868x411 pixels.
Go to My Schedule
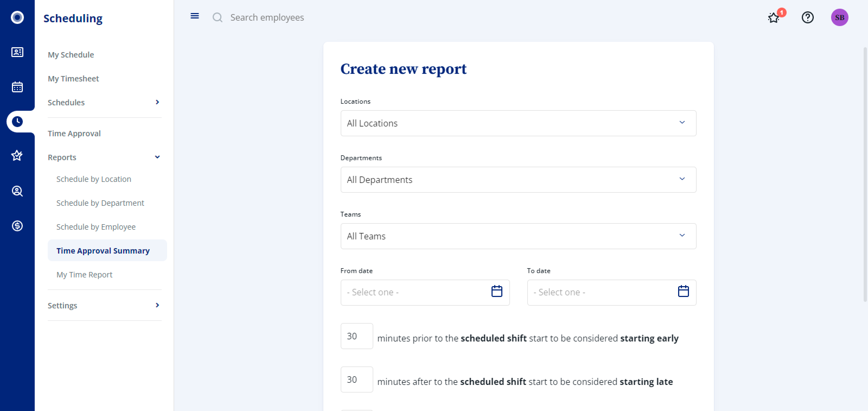[71, 55]
